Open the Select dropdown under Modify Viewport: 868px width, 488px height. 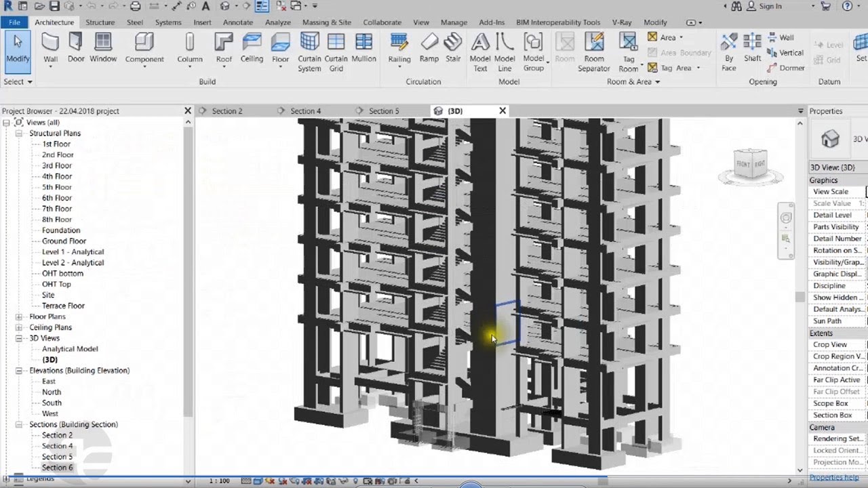18,82
